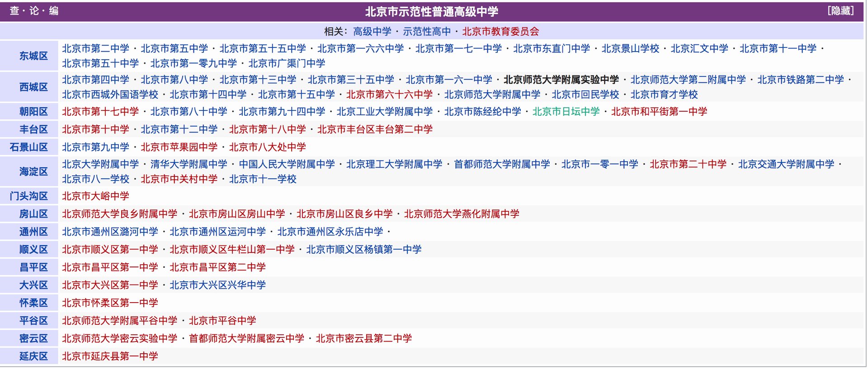The height and width of the screenshot is (370, 868).
Task: Open the 海淀区 district link
Action: 33,172
